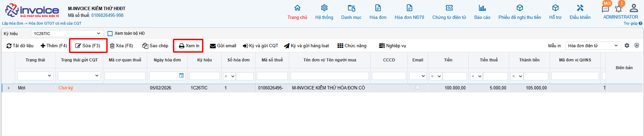Click the Tên đơn vị filter input field
This screenshot has width=644, height=136.
point(329,76)
